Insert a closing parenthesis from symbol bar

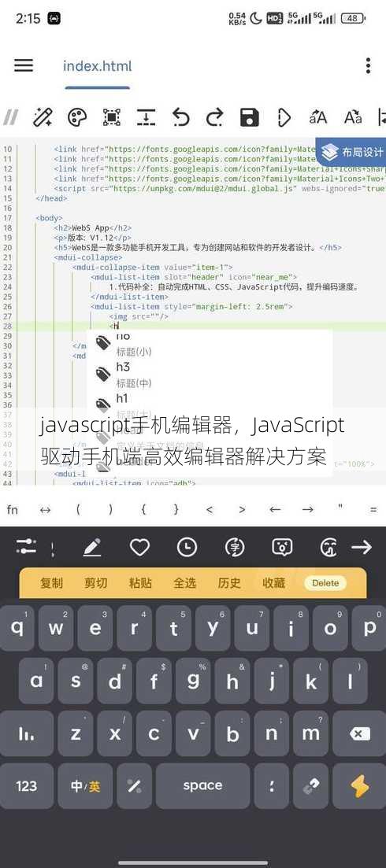[x=111, y=509]
